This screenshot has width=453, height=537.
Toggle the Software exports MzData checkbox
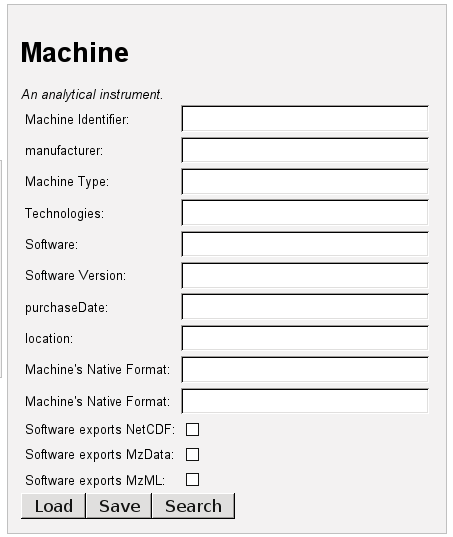192,454
